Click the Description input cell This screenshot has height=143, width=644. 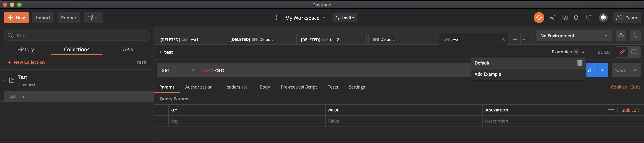click(563, 121)
